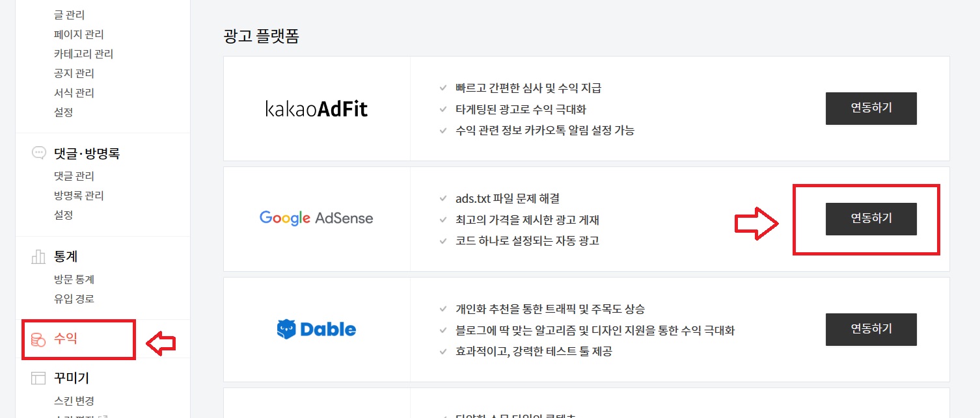Open 스킨 변경

point(74,400)
